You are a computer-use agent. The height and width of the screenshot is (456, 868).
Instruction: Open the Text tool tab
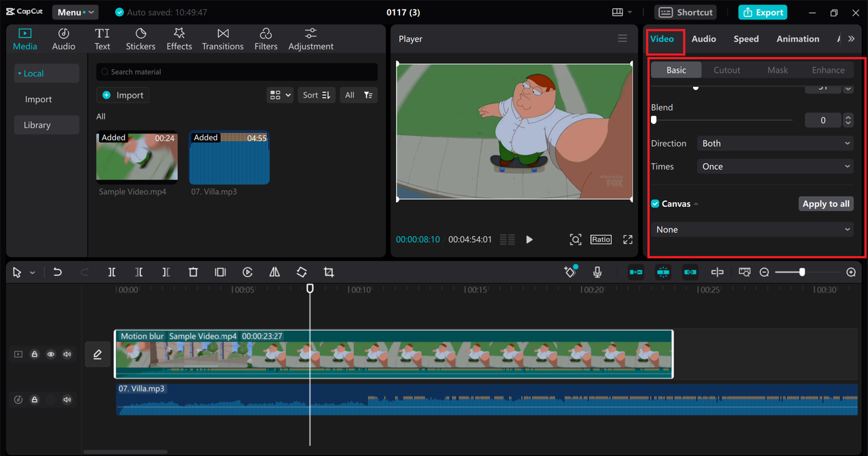[x=102, y=39]
